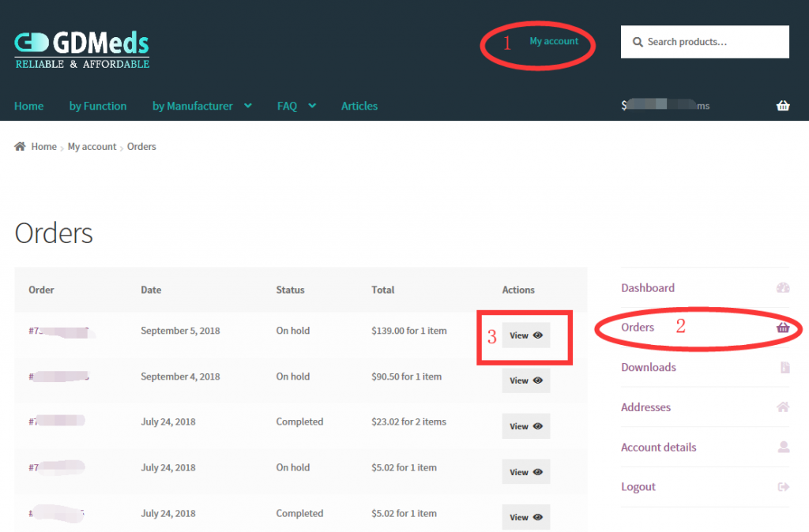Click the document icon beside Downloads
Screen dimensions: 809x532
click(x=782, y=367)
